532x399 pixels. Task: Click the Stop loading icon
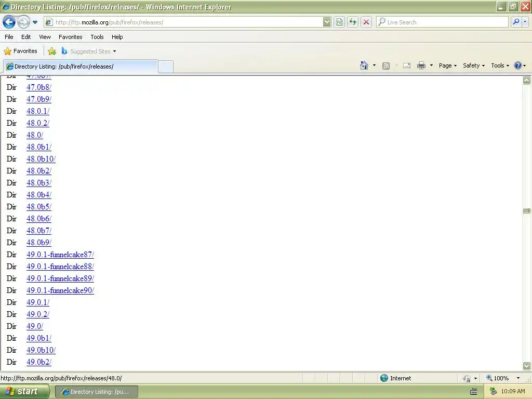pos(366,22)
